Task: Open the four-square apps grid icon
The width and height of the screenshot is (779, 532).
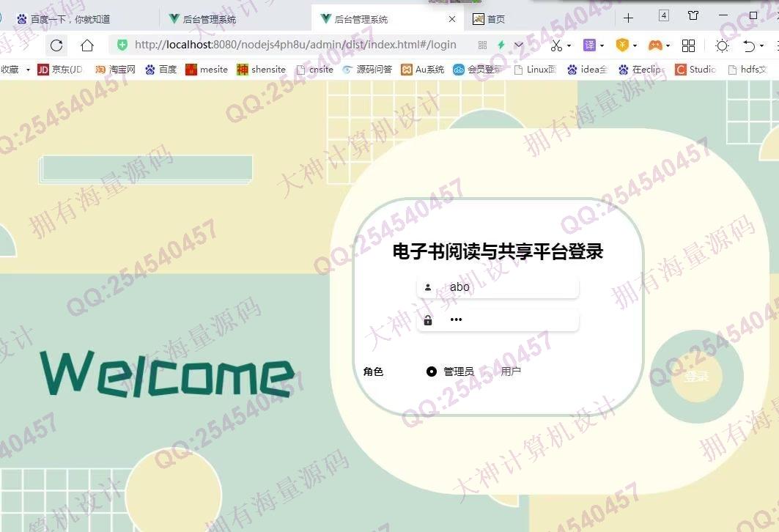Action: [x=688, y=45]
